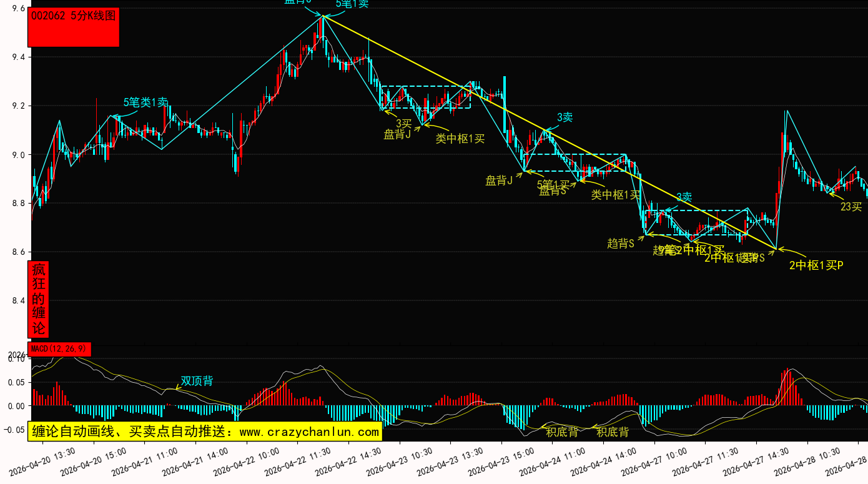
Task: Click the 2中枢1买P annotation label
Action: tap(816, 265)
